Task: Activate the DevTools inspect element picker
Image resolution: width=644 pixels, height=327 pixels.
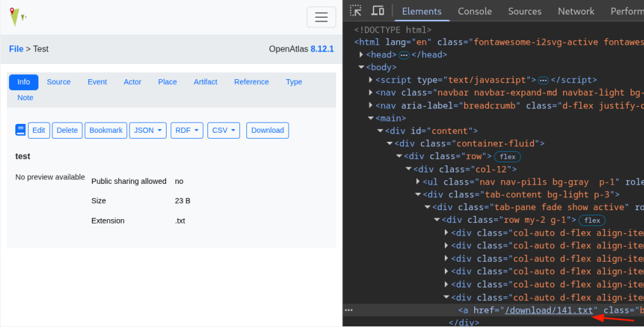Action: 356,11
